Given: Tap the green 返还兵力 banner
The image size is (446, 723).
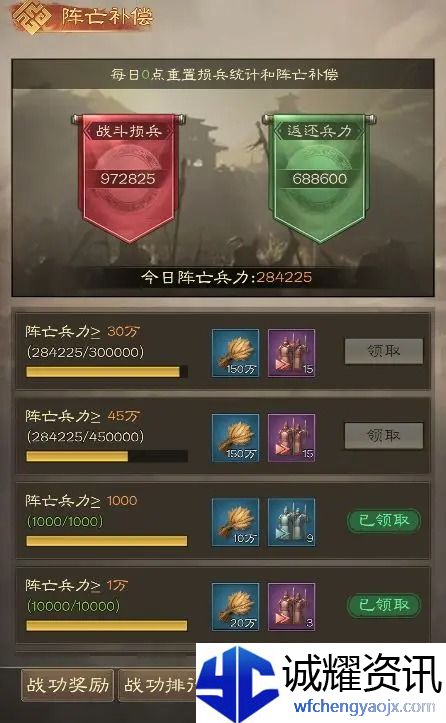Looking at the screenshot, I should (x=319, y=178).
